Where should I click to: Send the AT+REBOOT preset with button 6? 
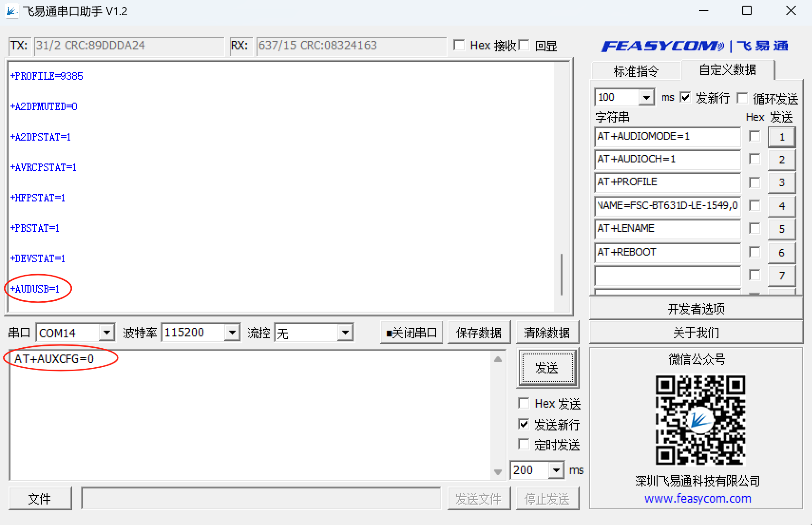782,252
